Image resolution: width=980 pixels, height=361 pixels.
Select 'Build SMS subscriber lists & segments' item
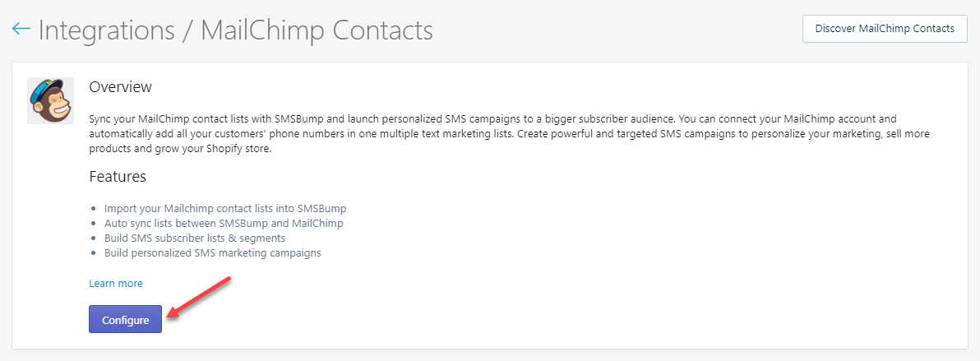pyautogui.click(x=195, y=238)
